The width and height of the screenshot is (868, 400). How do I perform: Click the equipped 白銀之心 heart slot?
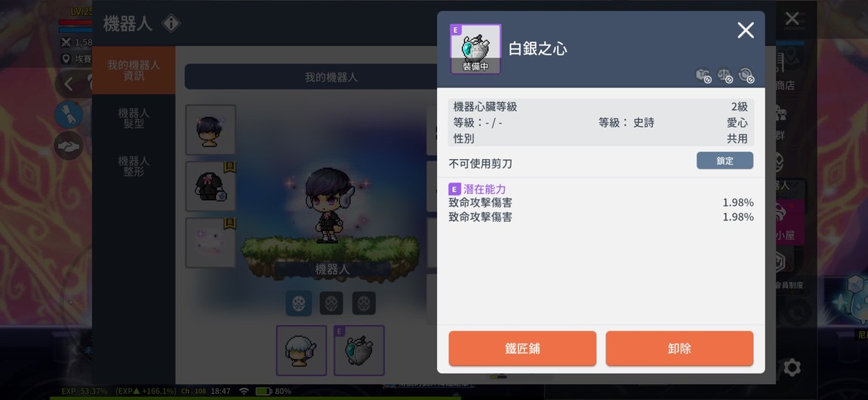pos(359,350)
